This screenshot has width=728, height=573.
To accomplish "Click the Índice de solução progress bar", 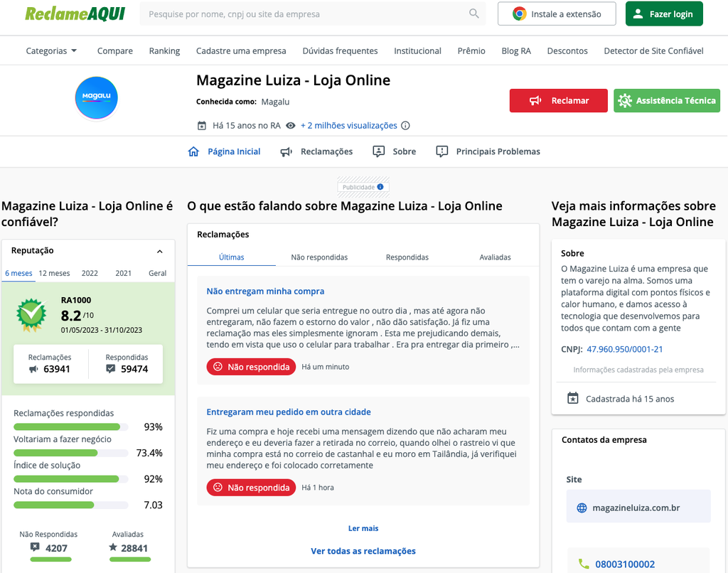I will click(x=71, y=479).
